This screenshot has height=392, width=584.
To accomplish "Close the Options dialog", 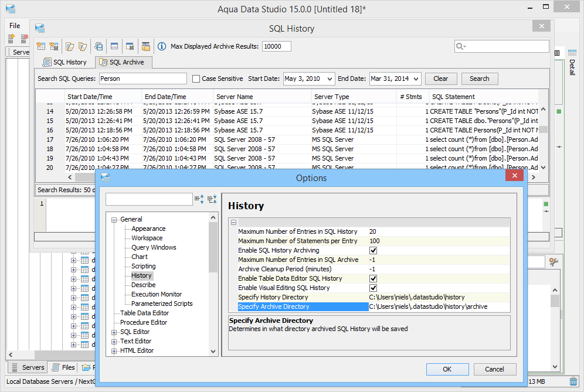I will click(x=515, y=175).
